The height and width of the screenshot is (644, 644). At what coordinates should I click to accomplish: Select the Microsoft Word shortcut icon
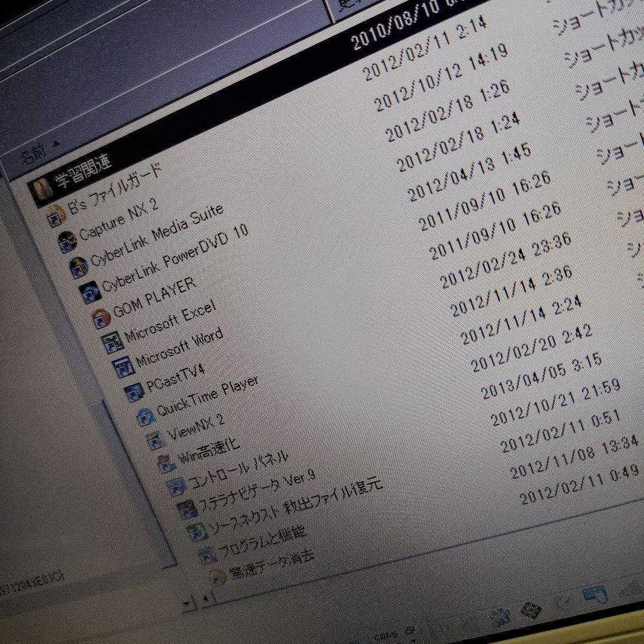(122, 367)
